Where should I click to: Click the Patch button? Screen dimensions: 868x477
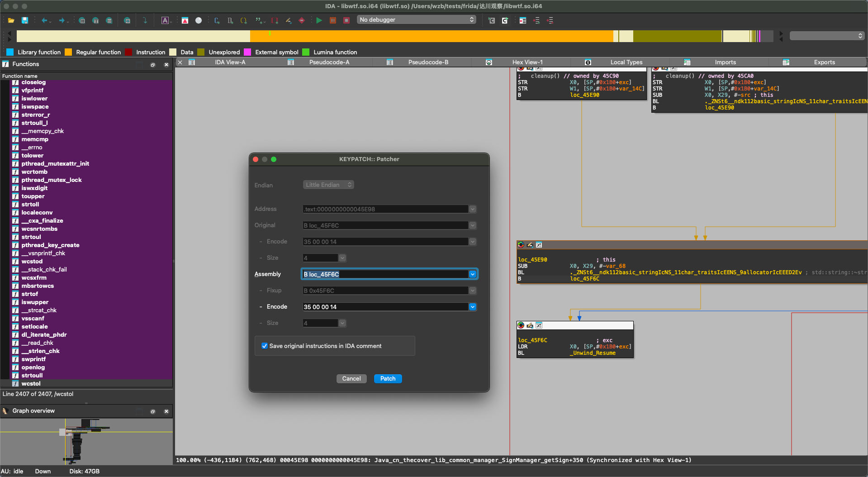(388, 379)
